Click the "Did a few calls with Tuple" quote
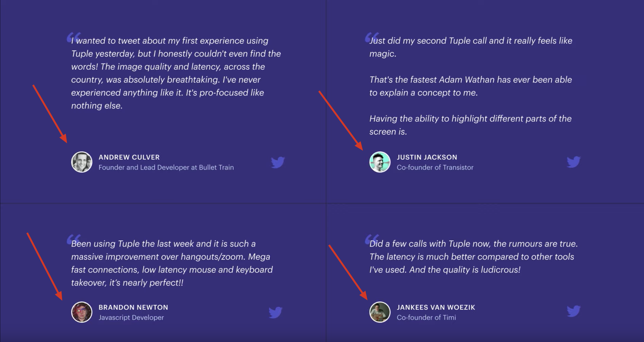The height and width of the screenshot is (342, 644). click(x=473, y=256)
